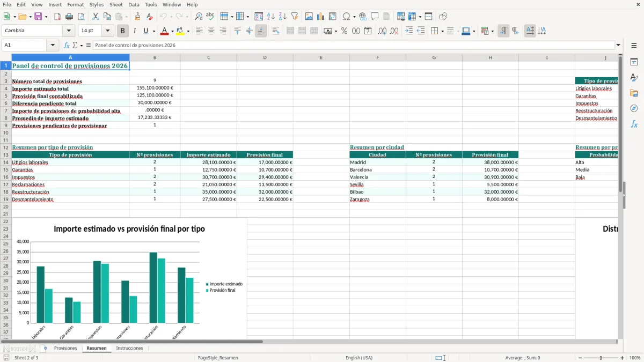Open background color dropdown arrow
The width and height of the screenshot is (644, 362).
pos(188,31)
